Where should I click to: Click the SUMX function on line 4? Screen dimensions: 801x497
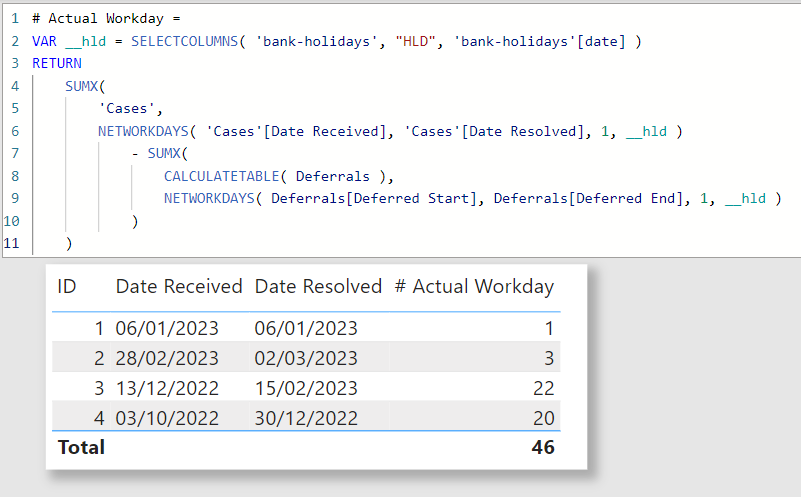tap(81, 86)
